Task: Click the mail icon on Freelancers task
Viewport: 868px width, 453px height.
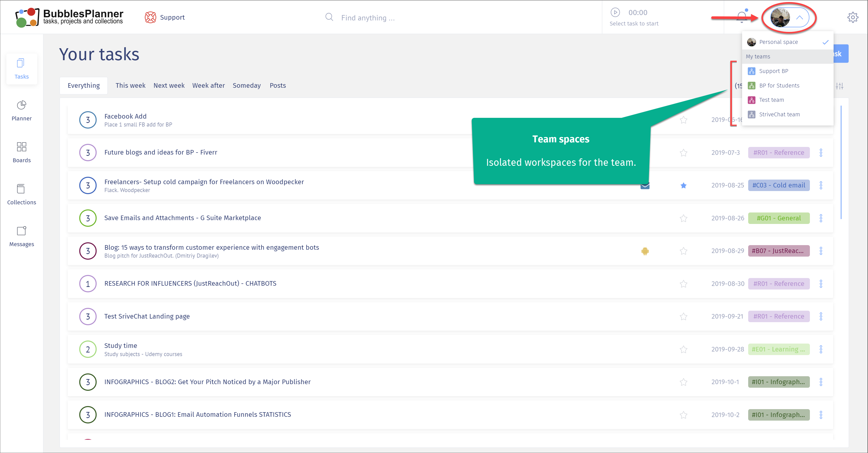Action: pyautogui.click(x=645, y=186)
